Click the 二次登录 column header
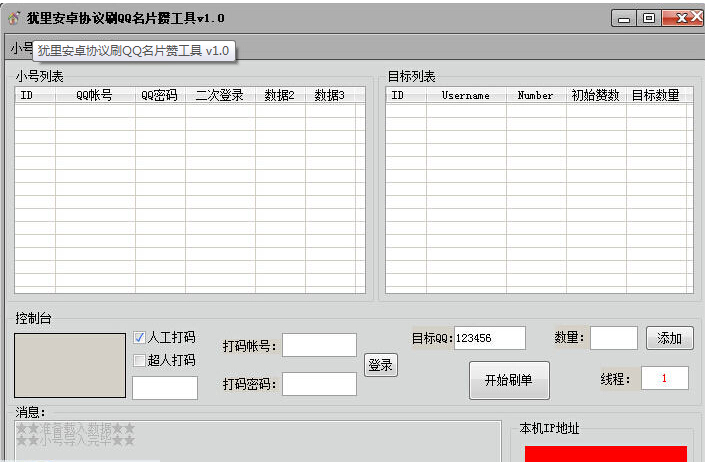 (x=220, y=95)
